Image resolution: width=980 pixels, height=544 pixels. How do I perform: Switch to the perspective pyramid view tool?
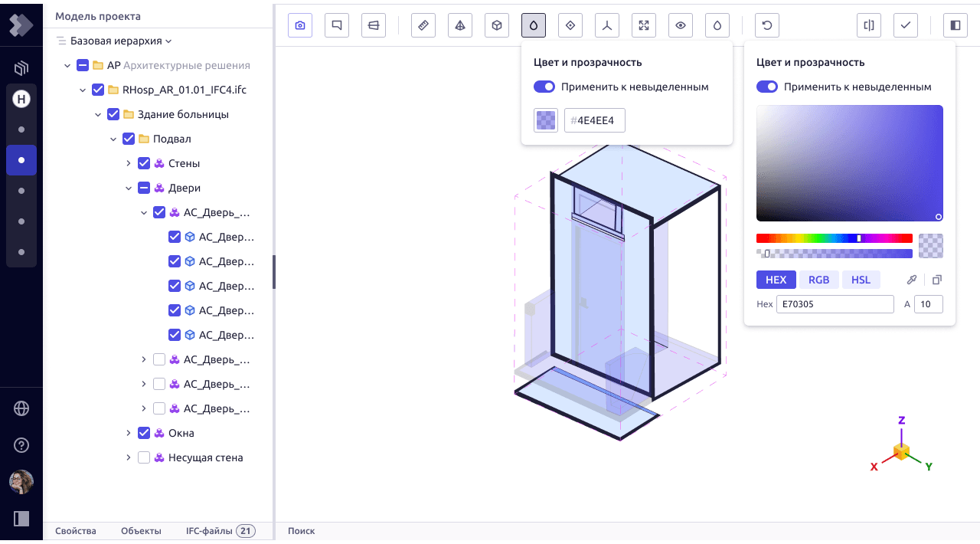point(460,25)
